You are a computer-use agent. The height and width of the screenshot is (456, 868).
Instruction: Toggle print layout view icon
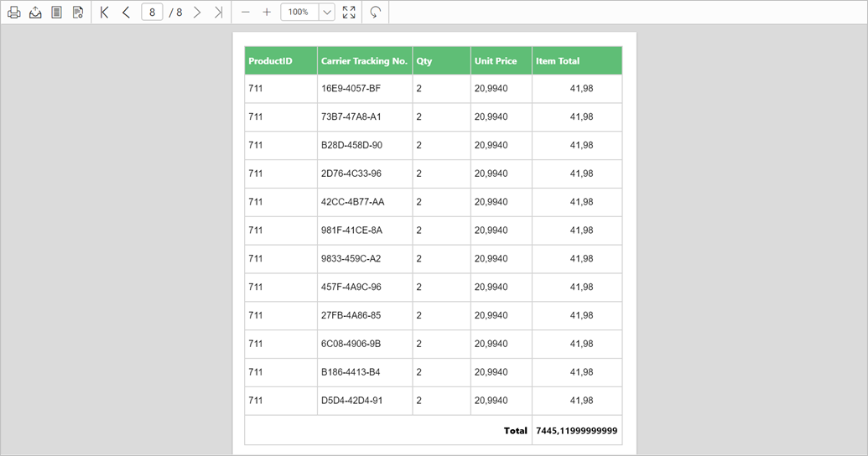click(56, 13)
